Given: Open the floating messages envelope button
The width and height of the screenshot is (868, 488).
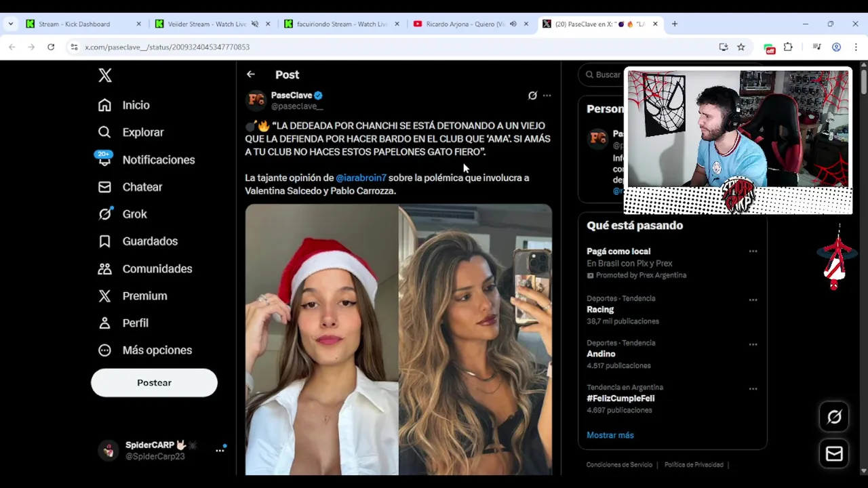Looking at the screenshot, I should point(834,454).
